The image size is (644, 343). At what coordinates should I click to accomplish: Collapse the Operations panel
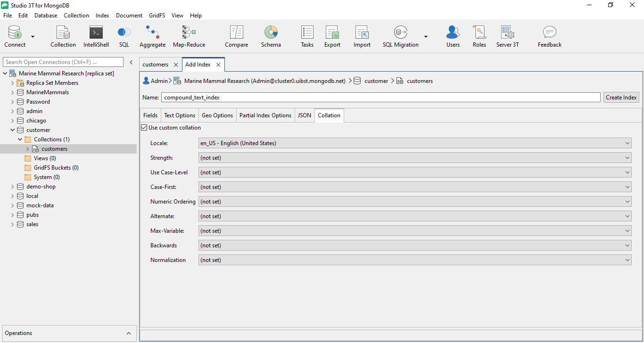click(128, 333)
